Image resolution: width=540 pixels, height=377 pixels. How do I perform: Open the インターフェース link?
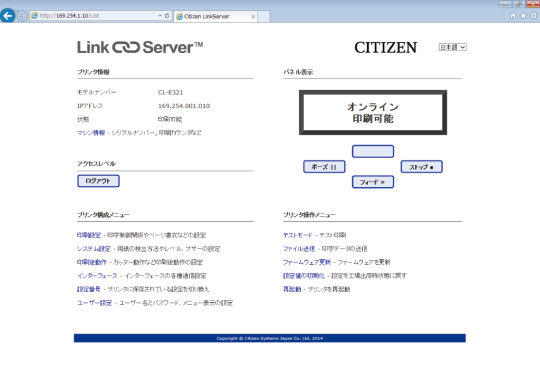(x=97, y=276)
